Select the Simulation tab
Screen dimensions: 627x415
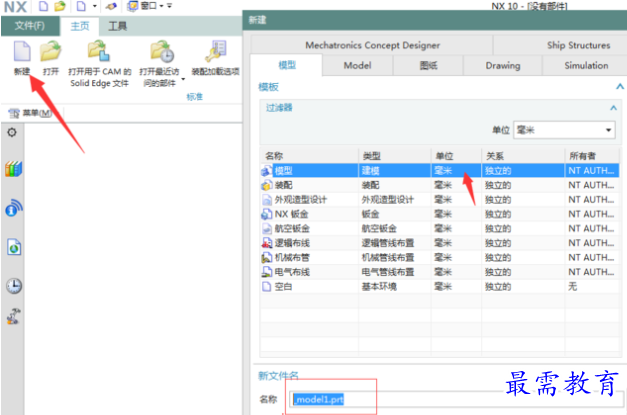pos(586,65)
